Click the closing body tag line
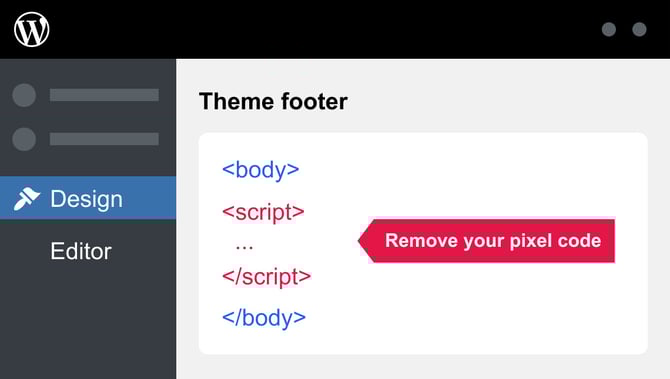Screen dimensions: 670x379 [x=264, y=318]
